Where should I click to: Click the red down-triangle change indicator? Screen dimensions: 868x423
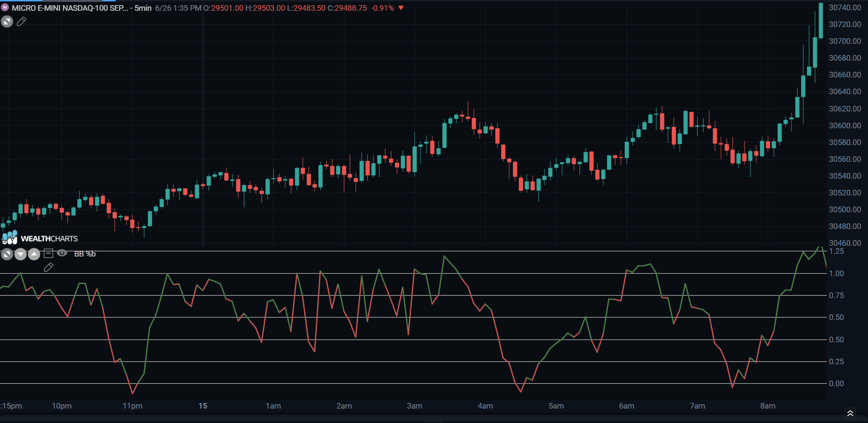pyautogui.click(x=401, y=8)
